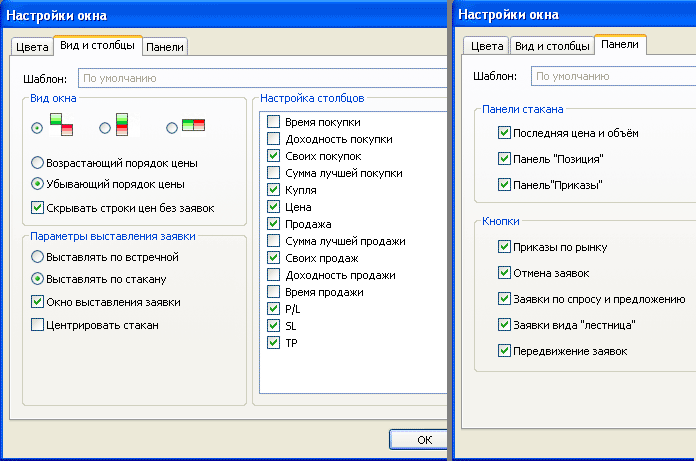
Task: Switch to "Вид и столбцы" tab in right dialog
Action: coord(552,46)
